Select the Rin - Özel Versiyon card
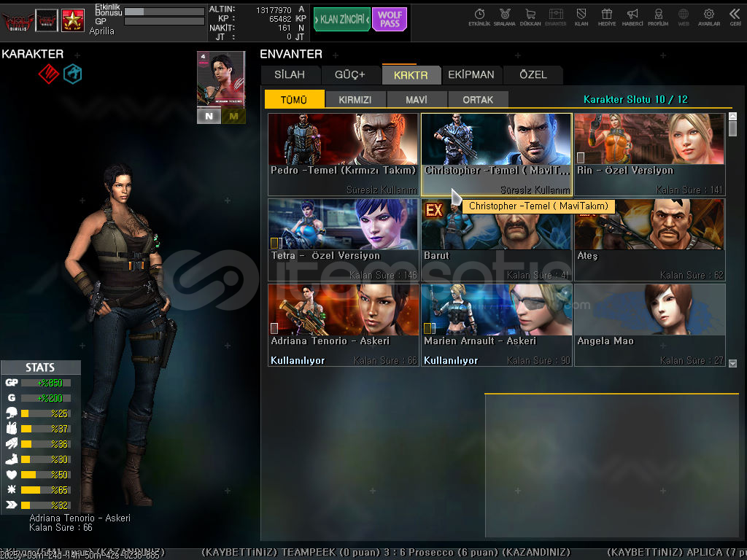This screenshot has width=747, height=560. [x=650, y=155]
